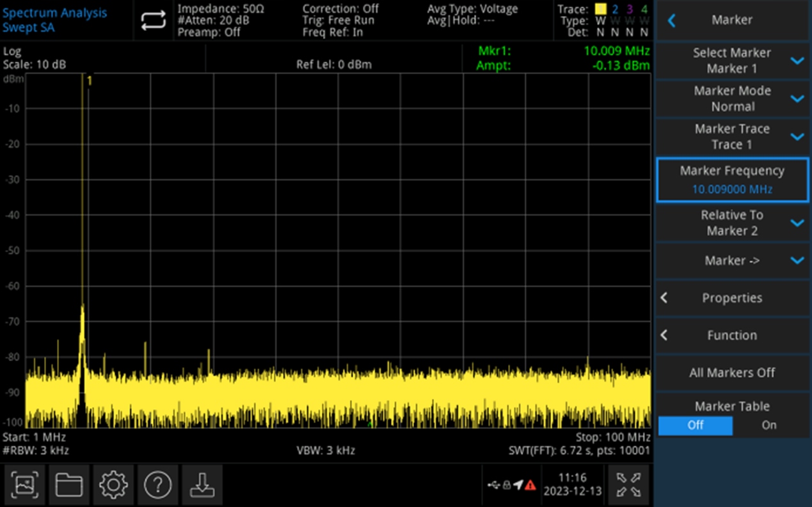The width and height of the screenshot is (812, 507).
Task: Expand the Select Marker dropdown
Action: pyautogui.click(x=732, y=61)
